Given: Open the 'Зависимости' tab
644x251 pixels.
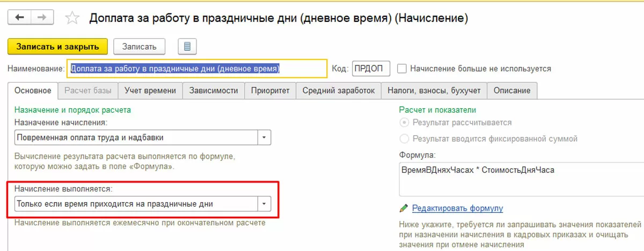Looking at the screenshot, I should 214,91.
